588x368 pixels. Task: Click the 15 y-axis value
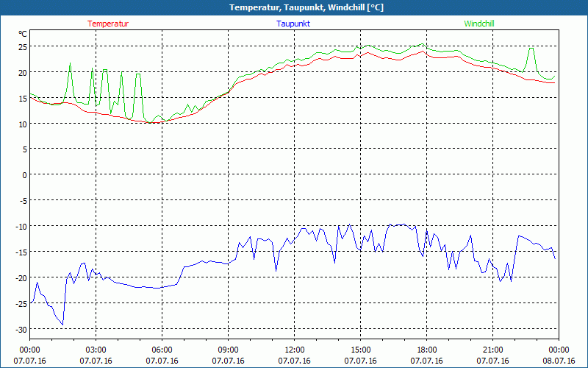tap(23, 99)
